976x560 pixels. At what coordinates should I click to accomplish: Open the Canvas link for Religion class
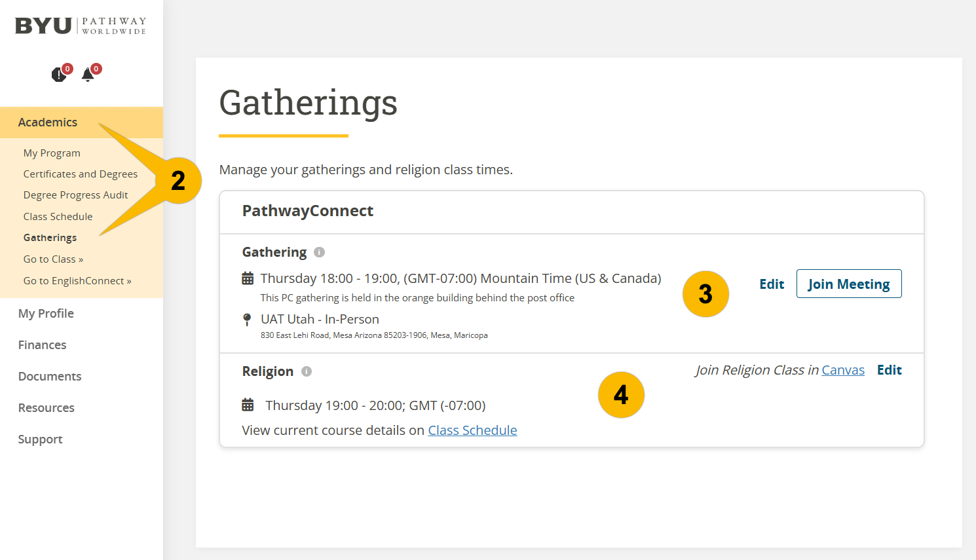coord(843,370)
